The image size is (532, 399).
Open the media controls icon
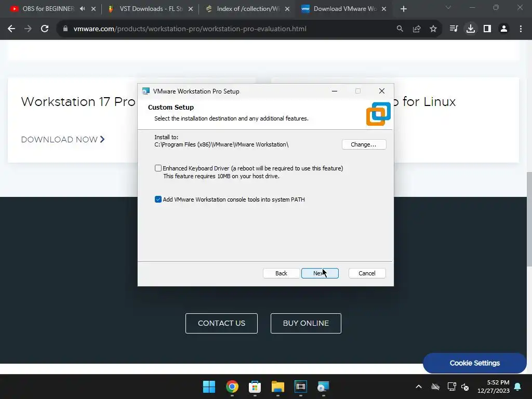454,29
